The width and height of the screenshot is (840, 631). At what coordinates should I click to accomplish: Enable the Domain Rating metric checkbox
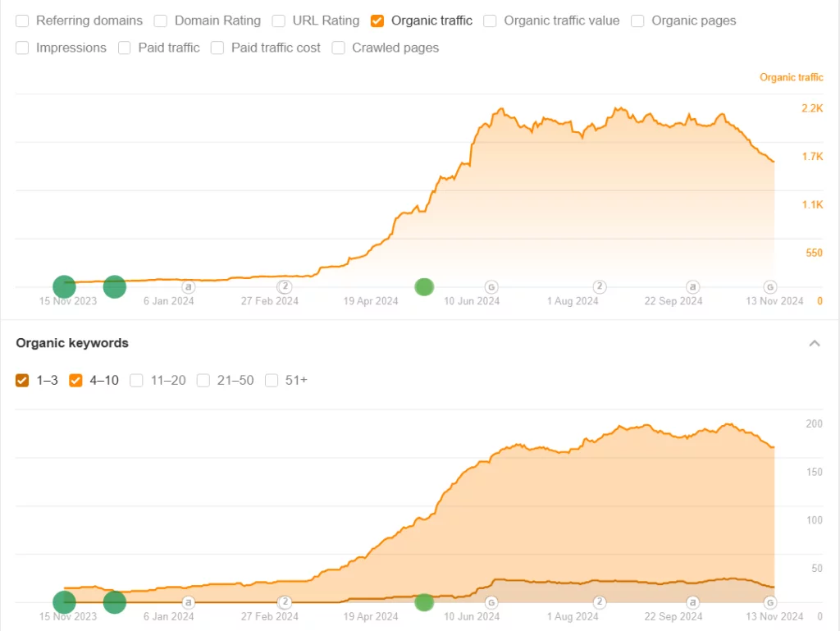coord(161,21)
